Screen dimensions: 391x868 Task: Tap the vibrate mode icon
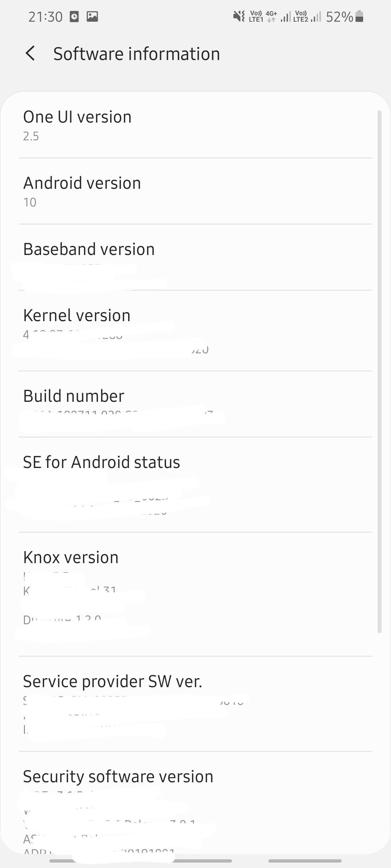coord(238,16)
